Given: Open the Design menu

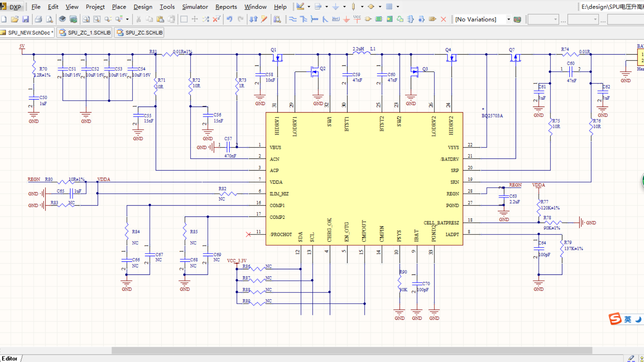Looking at the screenshot, I should (x=143, y=7).
